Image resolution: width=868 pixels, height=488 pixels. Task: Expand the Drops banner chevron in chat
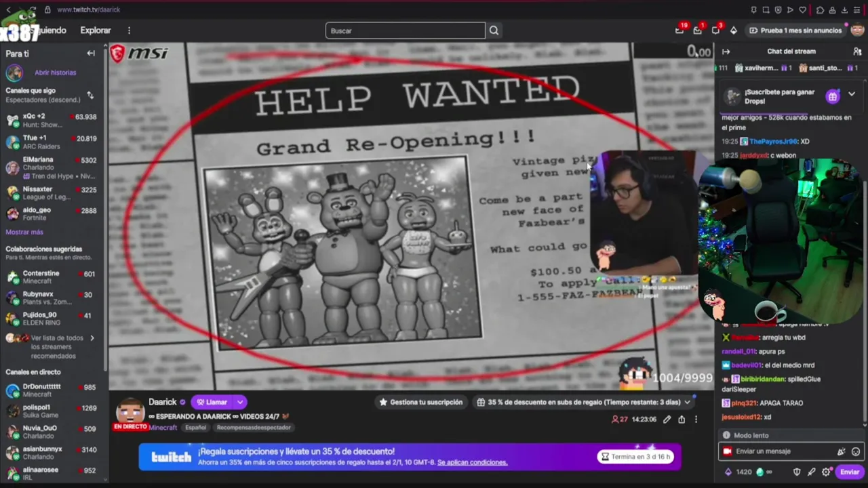852,94
